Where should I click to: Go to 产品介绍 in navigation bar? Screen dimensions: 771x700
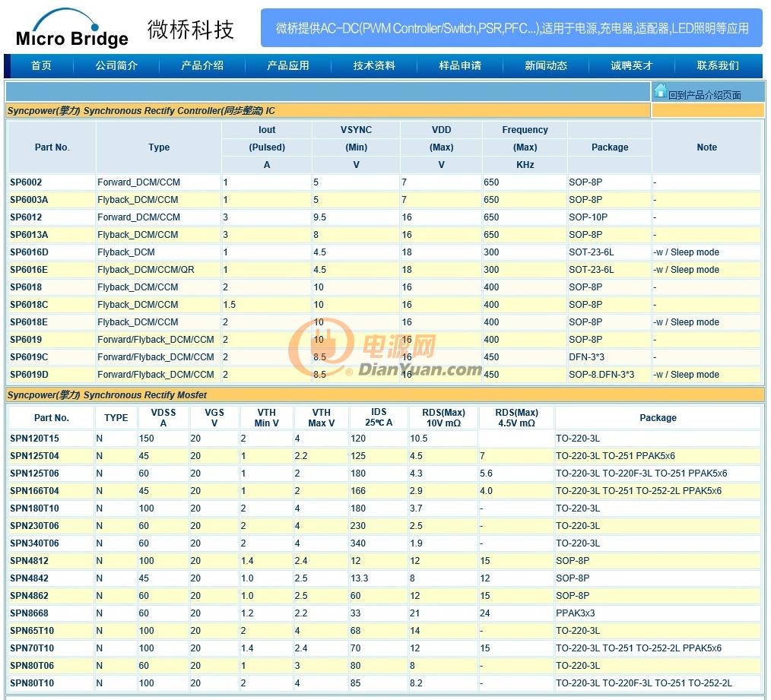[202, 65]
